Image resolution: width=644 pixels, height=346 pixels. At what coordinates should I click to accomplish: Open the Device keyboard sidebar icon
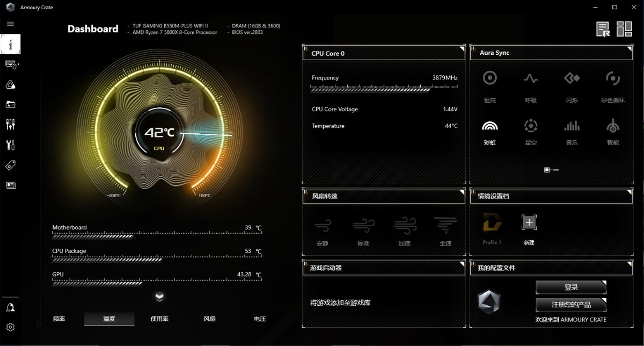click(x=11, y=64)
